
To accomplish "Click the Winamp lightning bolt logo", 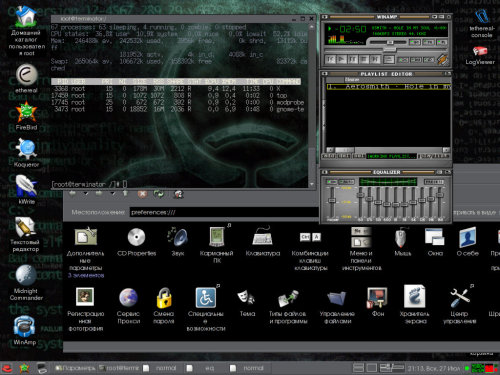I will 442,59.
